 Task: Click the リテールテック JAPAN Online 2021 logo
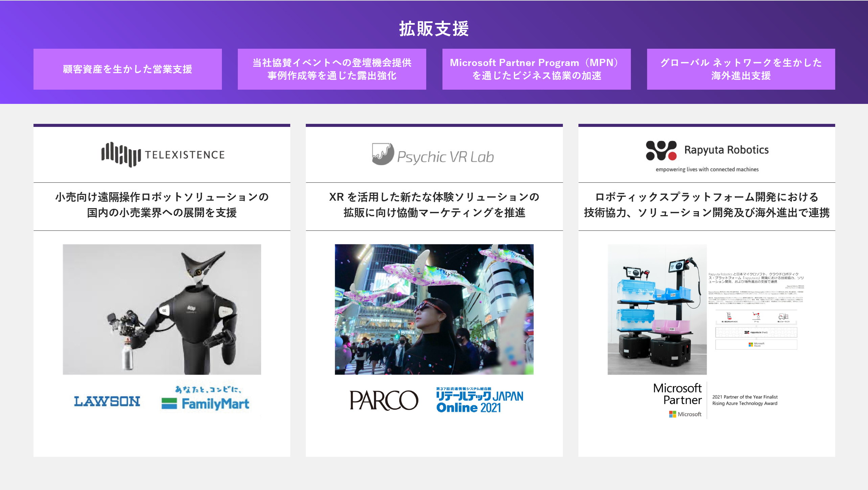point(479,400)
